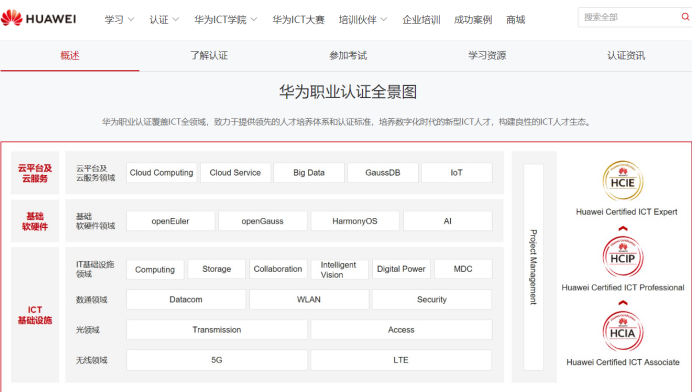Open the Datacom certification
Screen dimensions: 692x392
tap(186, 299)
